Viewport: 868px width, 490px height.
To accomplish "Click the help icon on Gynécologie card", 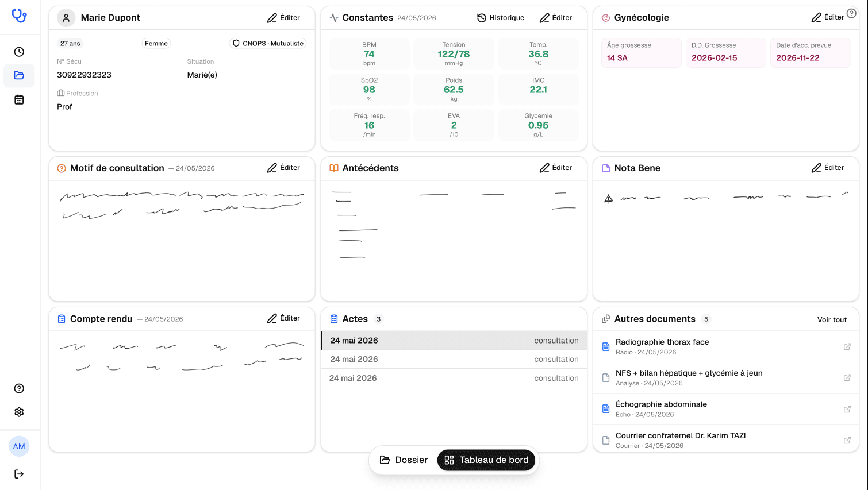I will point(851,13).
